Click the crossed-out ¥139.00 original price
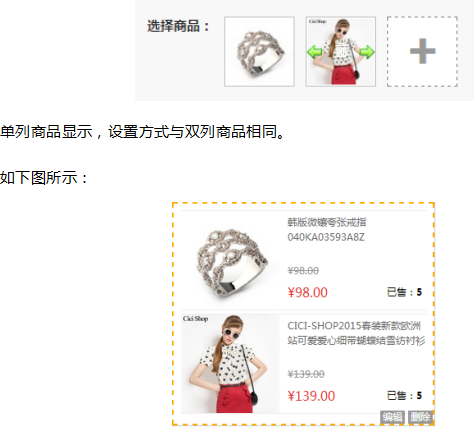 (x=306, y=374)
